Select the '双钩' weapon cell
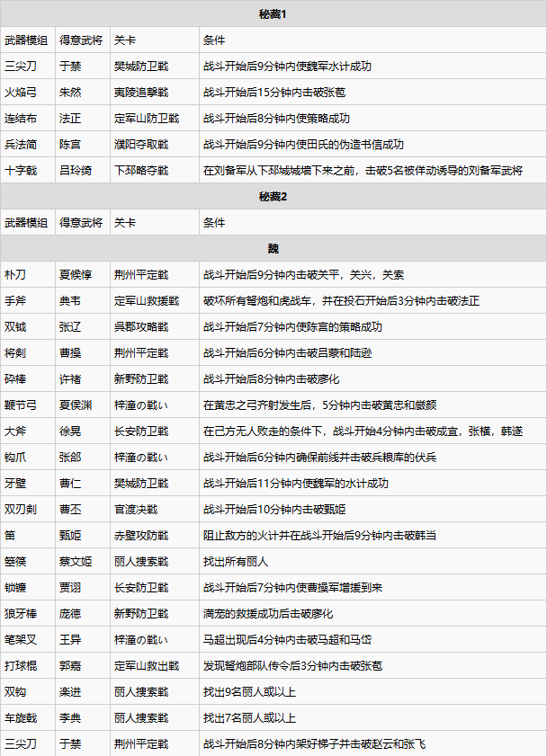Viewport: 547px width, 756px height. coord(28,691)
